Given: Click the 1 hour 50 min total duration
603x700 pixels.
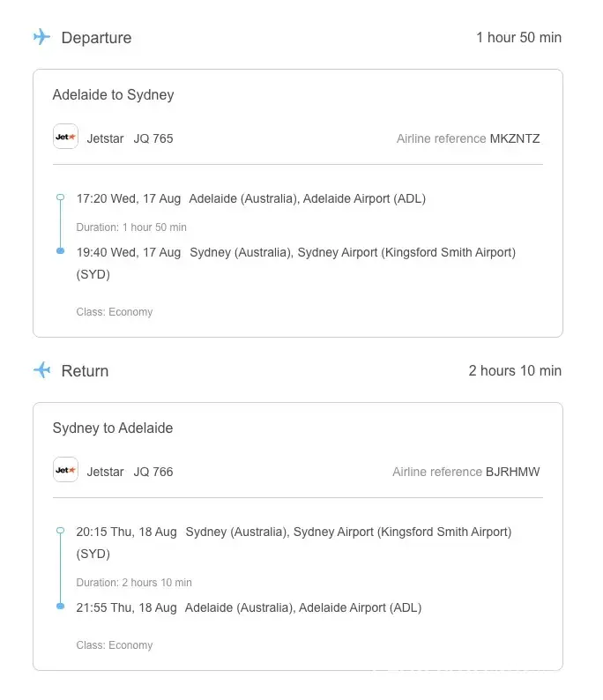Looking at the screenshot, I should [x=518, y=38].
